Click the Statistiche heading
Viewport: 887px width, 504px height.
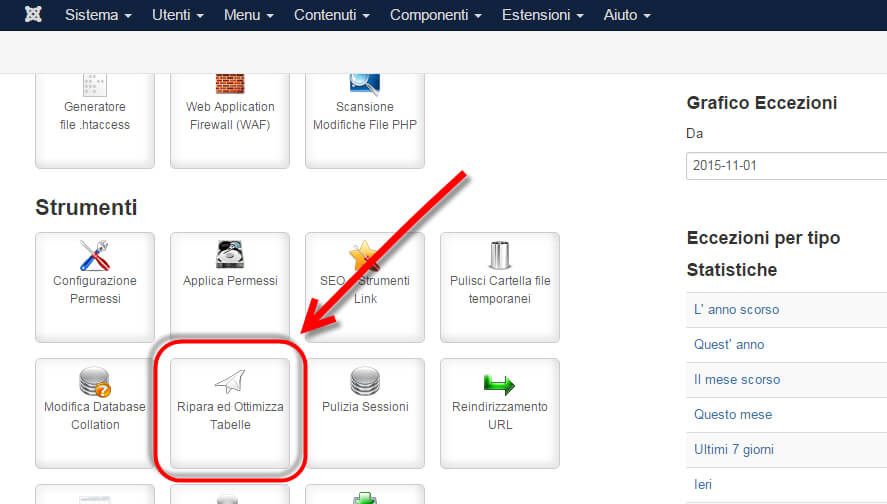click(731, 270)
